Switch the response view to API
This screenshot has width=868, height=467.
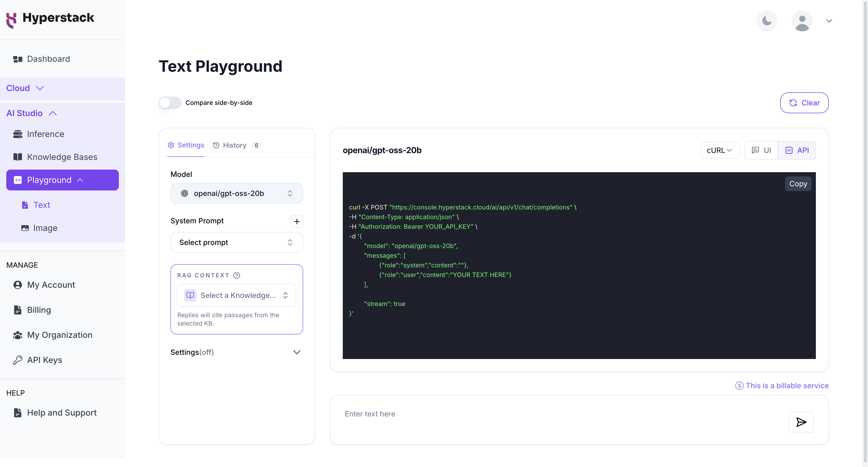tap(797, 150)
